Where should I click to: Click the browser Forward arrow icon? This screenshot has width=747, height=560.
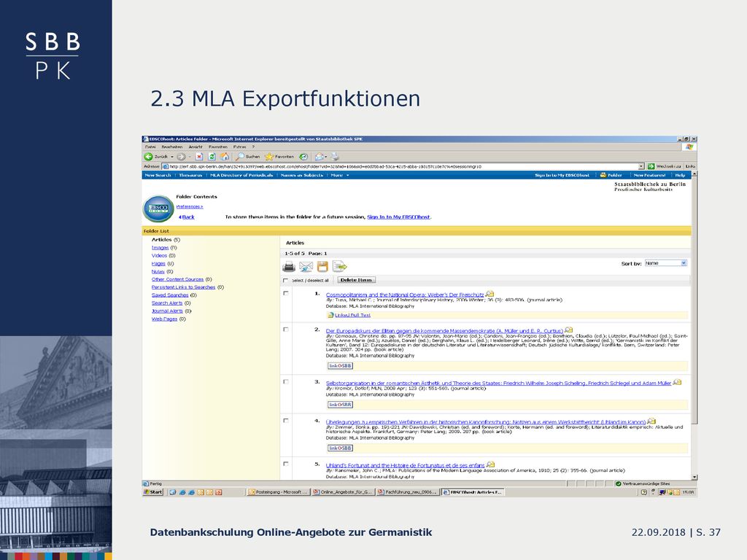[181, 157]
